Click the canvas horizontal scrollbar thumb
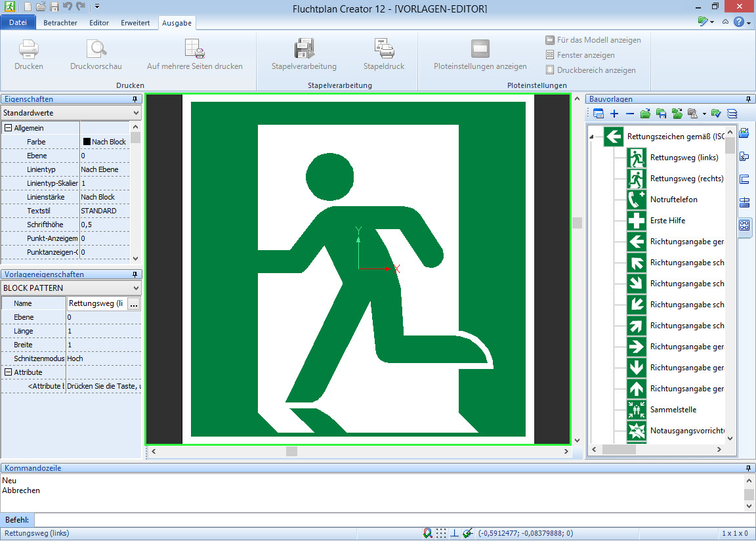756x541 pixels. pyautogui.click(x=291, y=451)
